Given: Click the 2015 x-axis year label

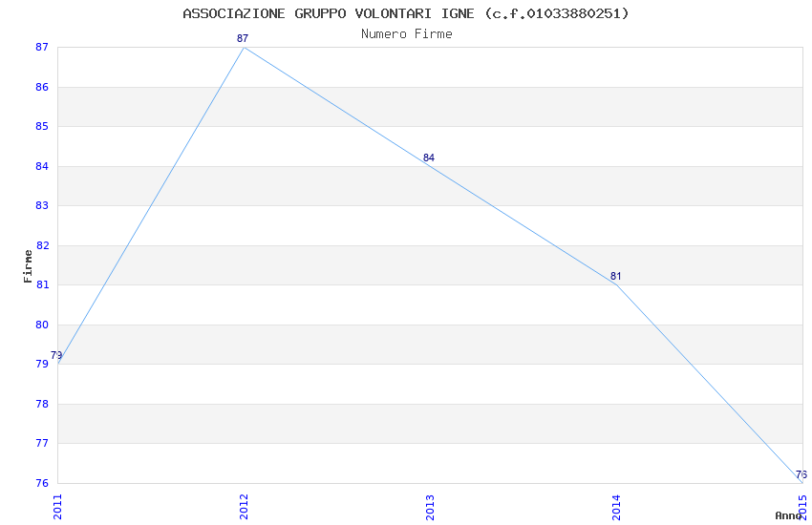Looking at the screenshot, I should pyautogui.click(x=802, y=507).
